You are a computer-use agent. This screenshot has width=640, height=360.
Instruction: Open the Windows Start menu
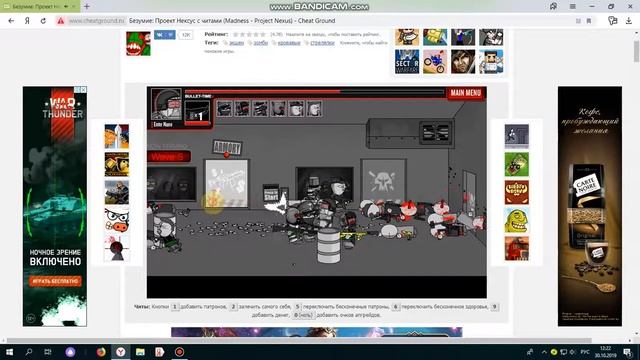pyautogui.click(x=9, y=352)
